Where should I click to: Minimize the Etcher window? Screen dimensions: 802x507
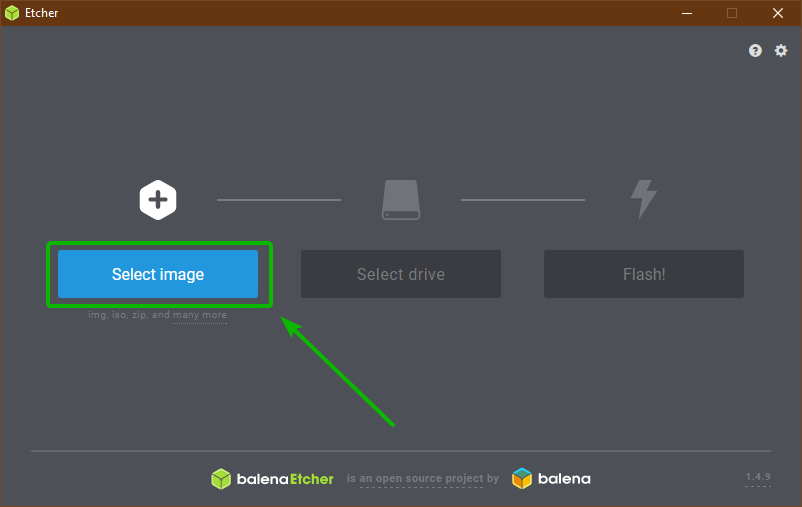[x=687, y=13]
